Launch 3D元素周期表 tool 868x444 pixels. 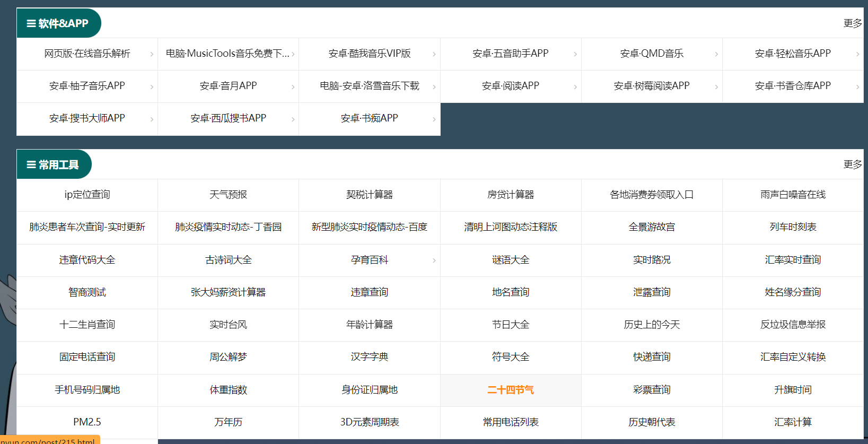click(369, 422)
